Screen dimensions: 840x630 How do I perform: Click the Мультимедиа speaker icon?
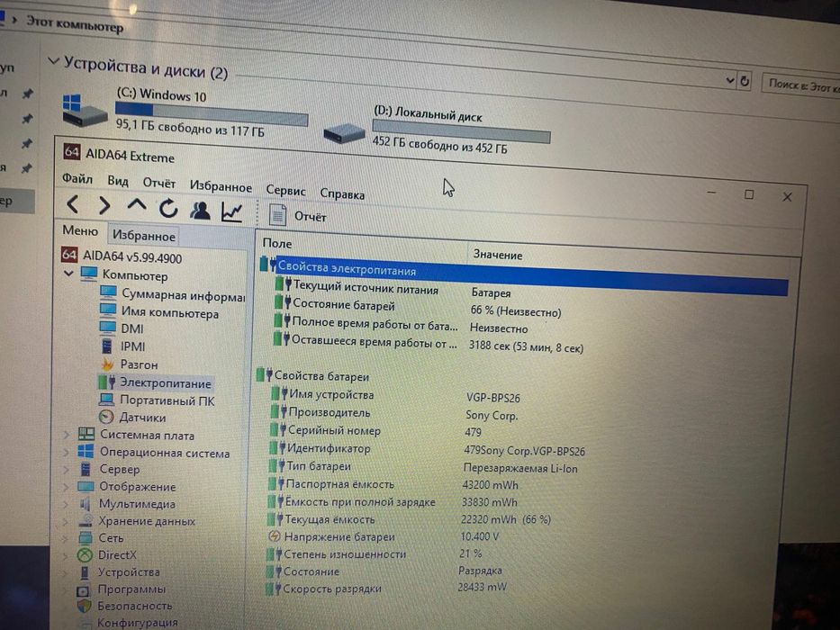(85, 504)
